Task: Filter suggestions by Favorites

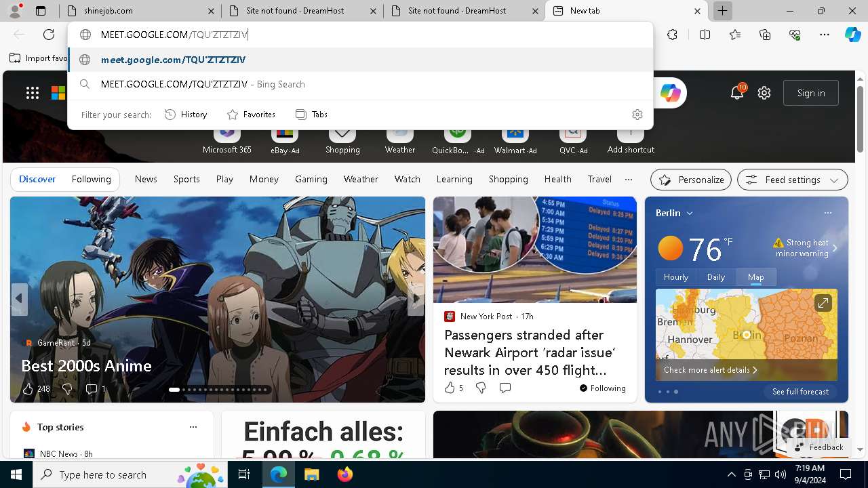Action: [x=251, y=115]
